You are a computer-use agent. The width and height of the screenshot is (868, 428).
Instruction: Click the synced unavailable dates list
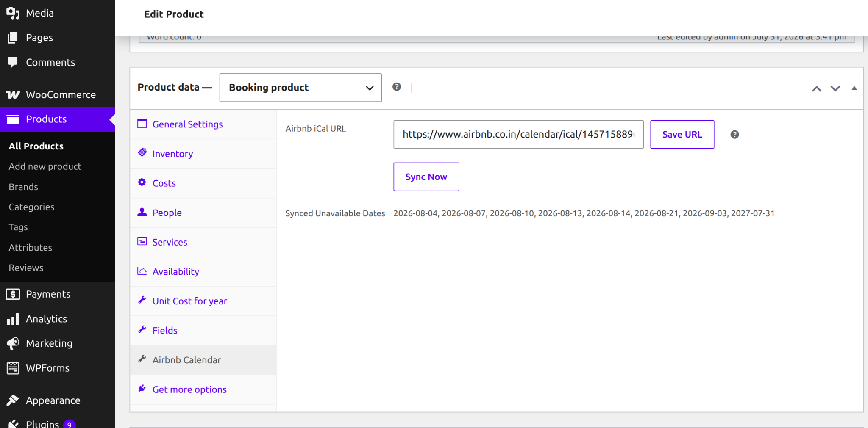[x=584, y=213]
